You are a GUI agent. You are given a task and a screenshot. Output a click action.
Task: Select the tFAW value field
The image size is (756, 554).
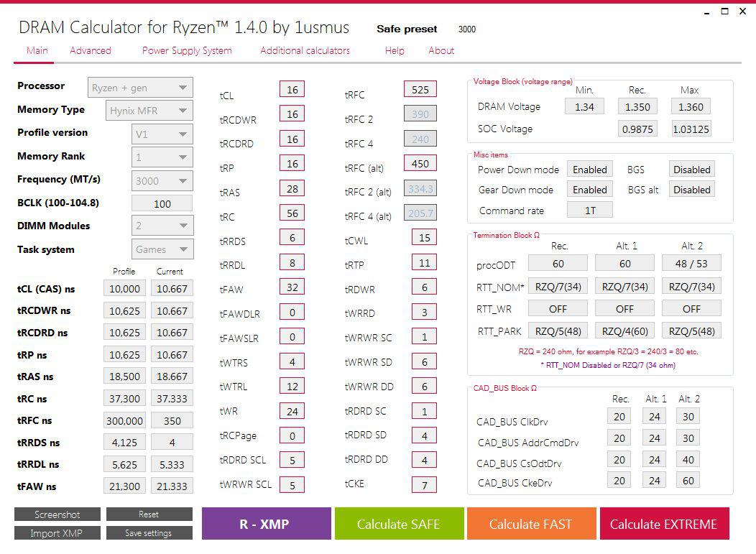coord(292,287)
